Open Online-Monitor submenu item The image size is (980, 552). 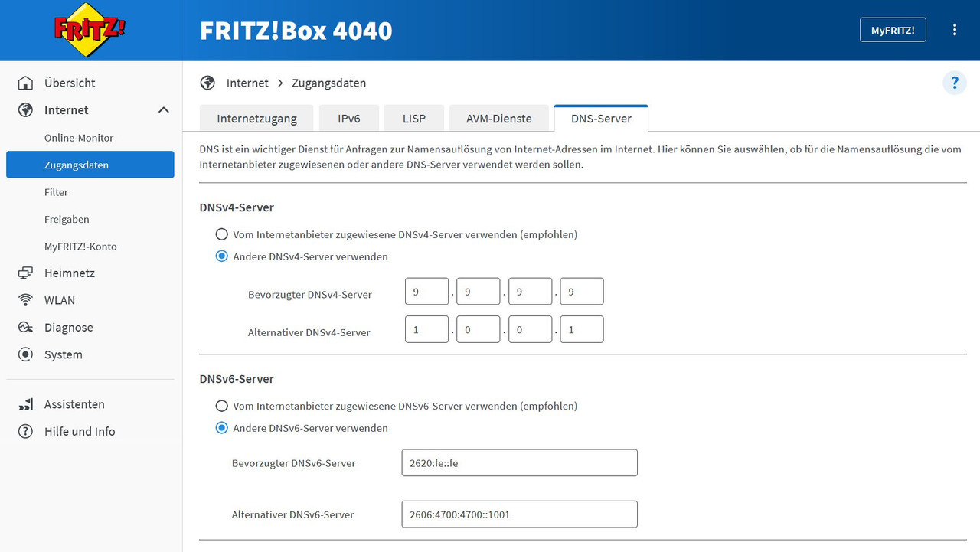(79, 138)
